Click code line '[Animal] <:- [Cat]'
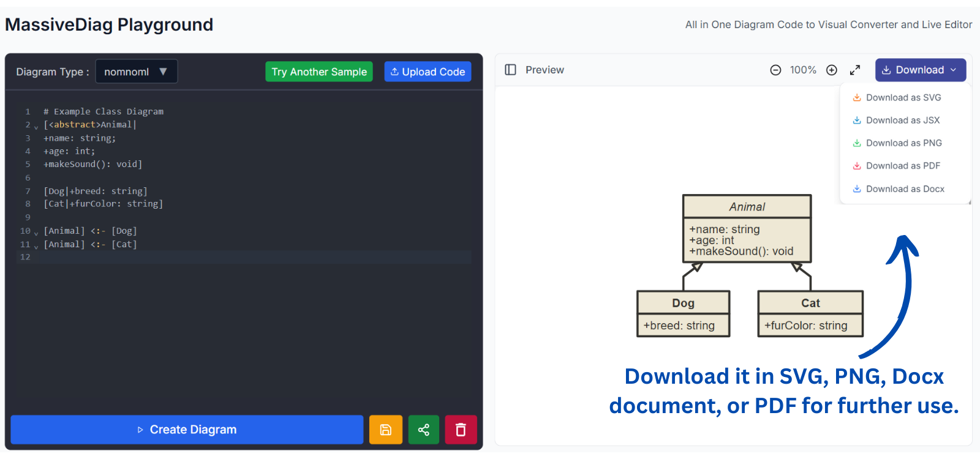The width and height of the screenshot is (980, 459). click(90, 244)
